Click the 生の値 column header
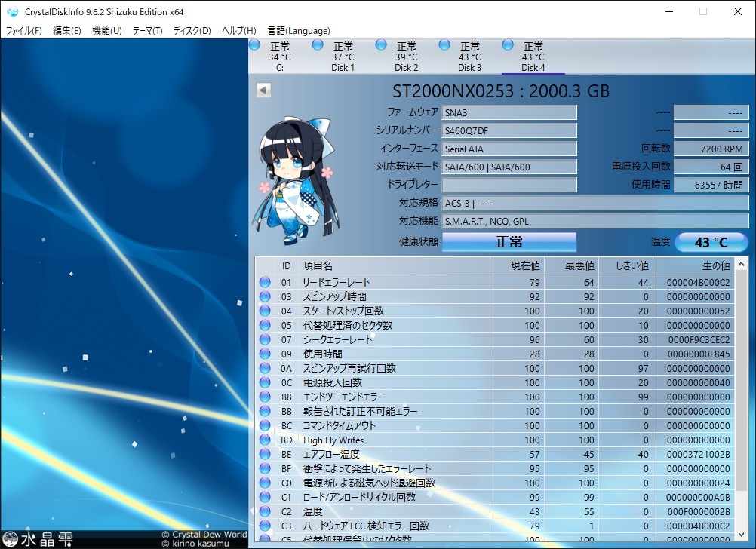Screen dimensions: 756x549 (x=693, y=265)
